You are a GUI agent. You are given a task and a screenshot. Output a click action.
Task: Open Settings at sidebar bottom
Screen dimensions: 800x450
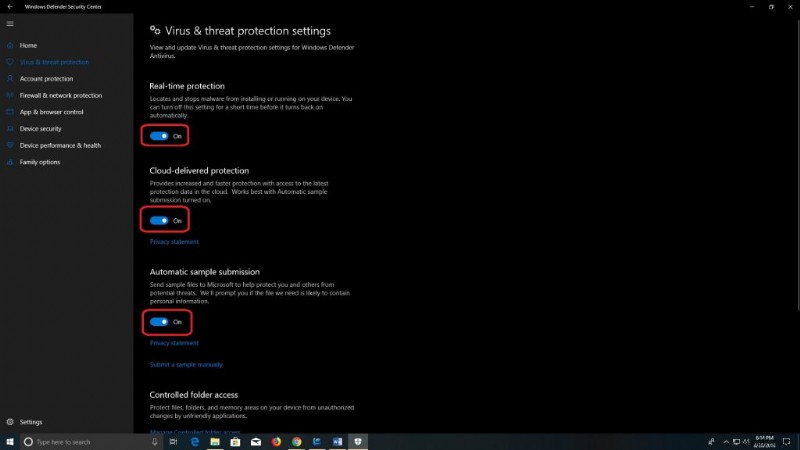pos(31,422)
